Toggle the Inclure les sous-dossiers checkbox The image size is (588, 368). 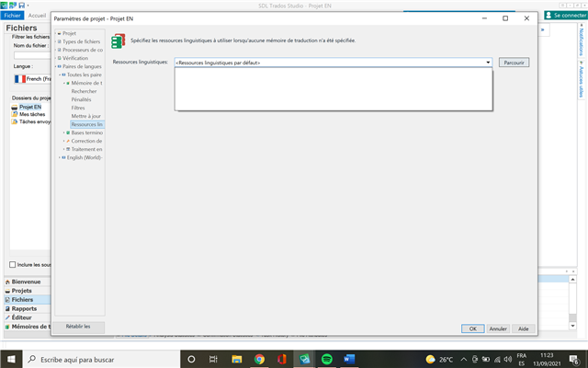(x=12, y=264)
